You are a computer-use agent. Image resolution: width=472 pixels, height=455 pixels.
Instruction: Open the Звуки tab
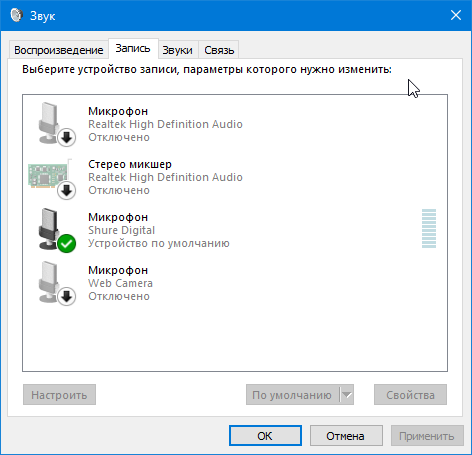[178, 50]
